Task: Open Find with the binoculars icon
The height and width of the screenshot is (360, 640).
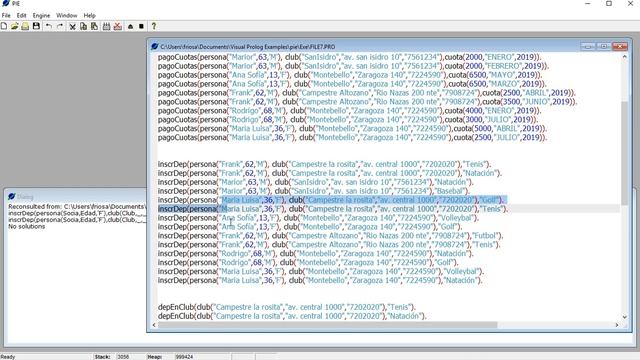Action: (106, 26)
